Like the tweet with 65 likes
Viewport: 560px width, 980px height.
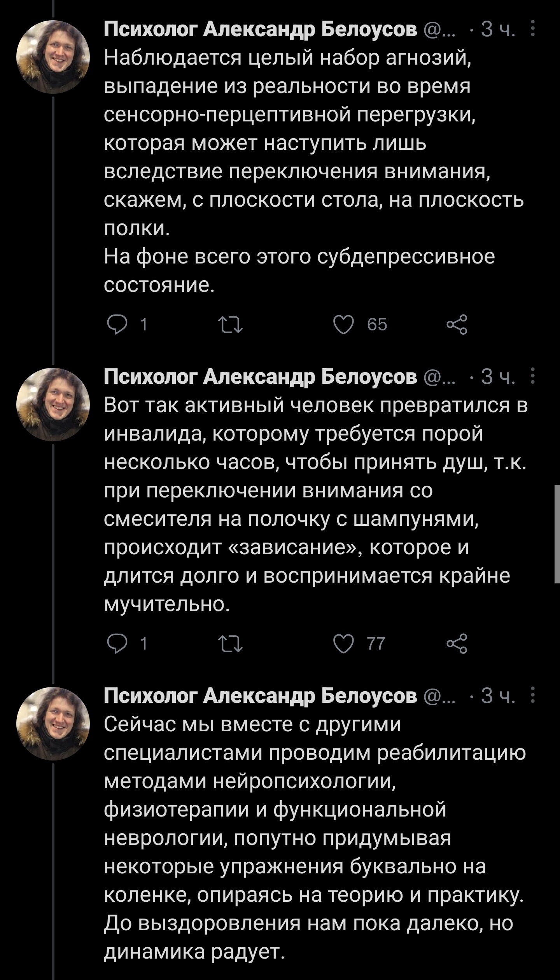click(344, 324)
